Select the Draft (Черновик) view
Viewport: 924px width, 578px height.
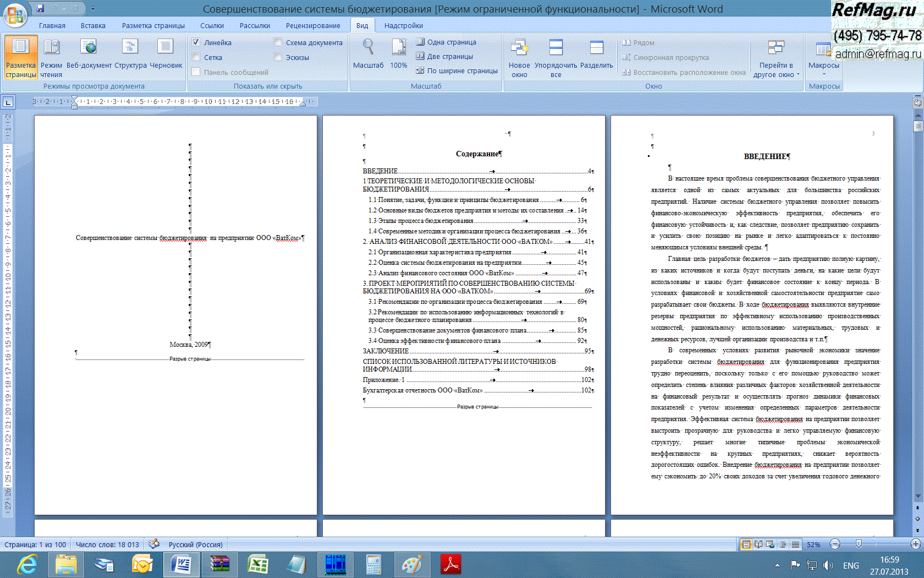point(166,55)
